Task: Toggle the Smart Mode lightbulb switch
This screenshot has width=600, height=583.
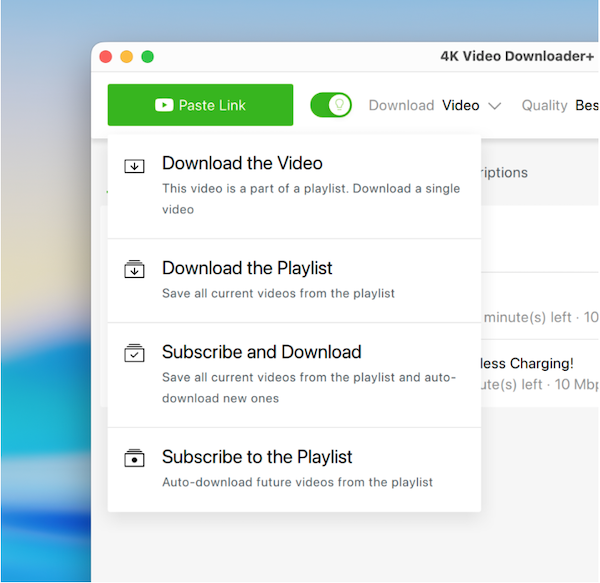Action: click(331, 105)
